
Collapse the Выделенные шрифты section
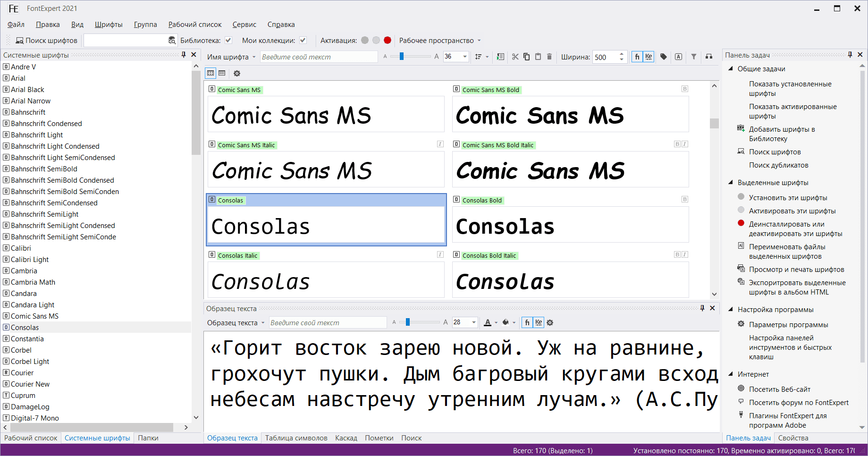pyautogui.click(x=731, y=183)
